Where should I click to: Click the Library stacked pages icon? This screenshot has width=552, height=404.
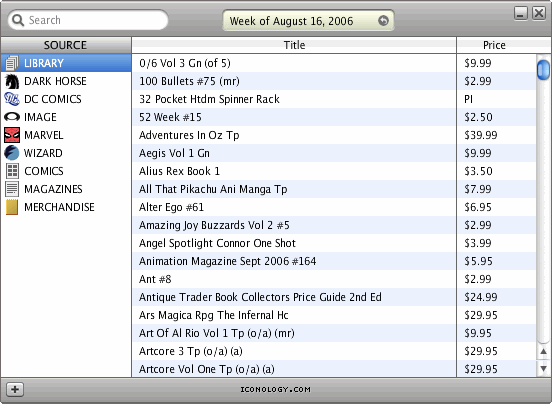(12, 63)
